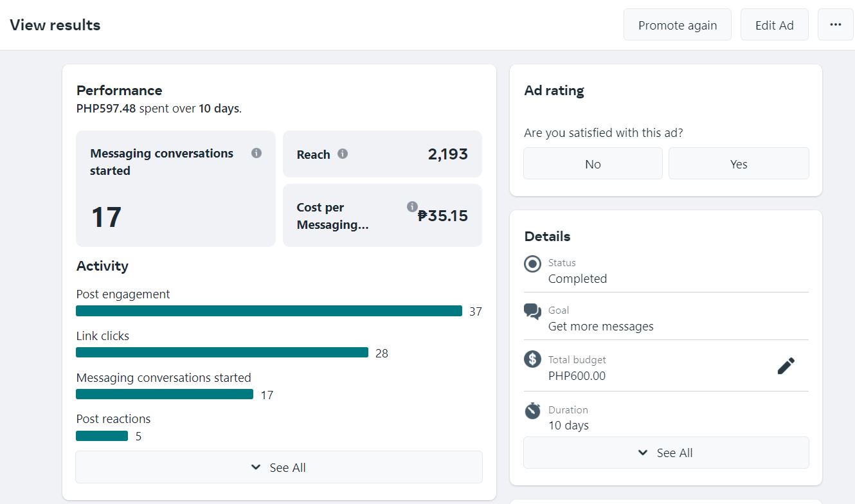Click info icon beside Messaging conversations started
Image resolution: width=855 pixels, height=504 pixels.
pyautogui.click(x=256, y=153)
